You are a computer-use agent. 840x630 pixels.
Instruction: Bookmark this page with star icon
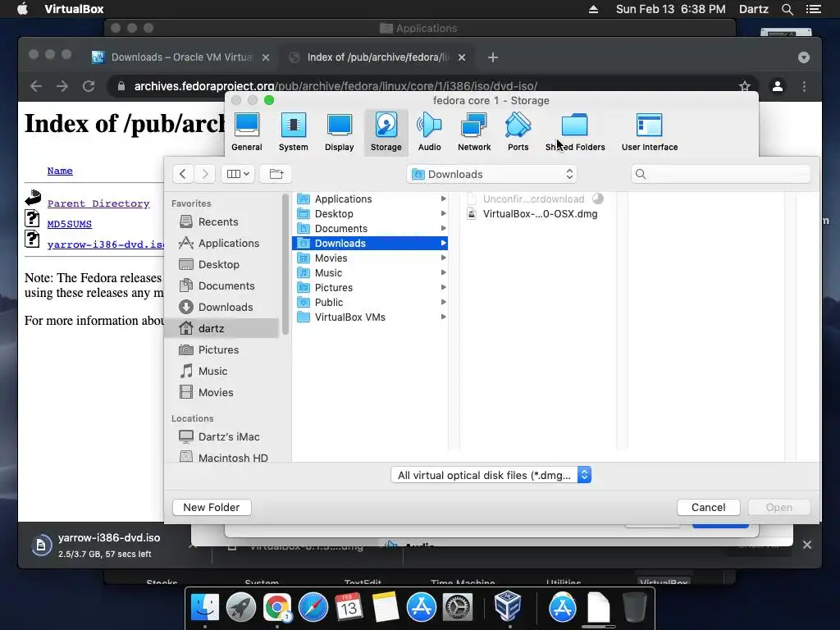pyautogui.click(x=745, y=86)
